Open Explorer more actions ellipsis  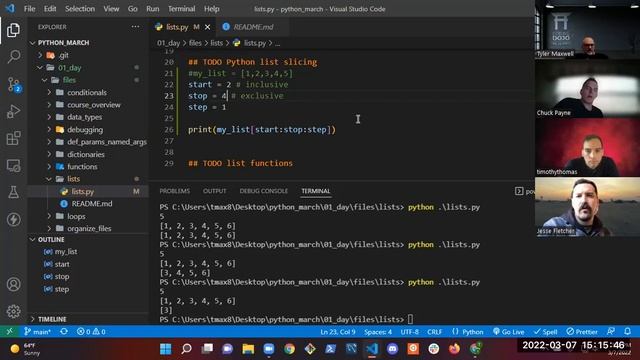[x=135, y=27]
